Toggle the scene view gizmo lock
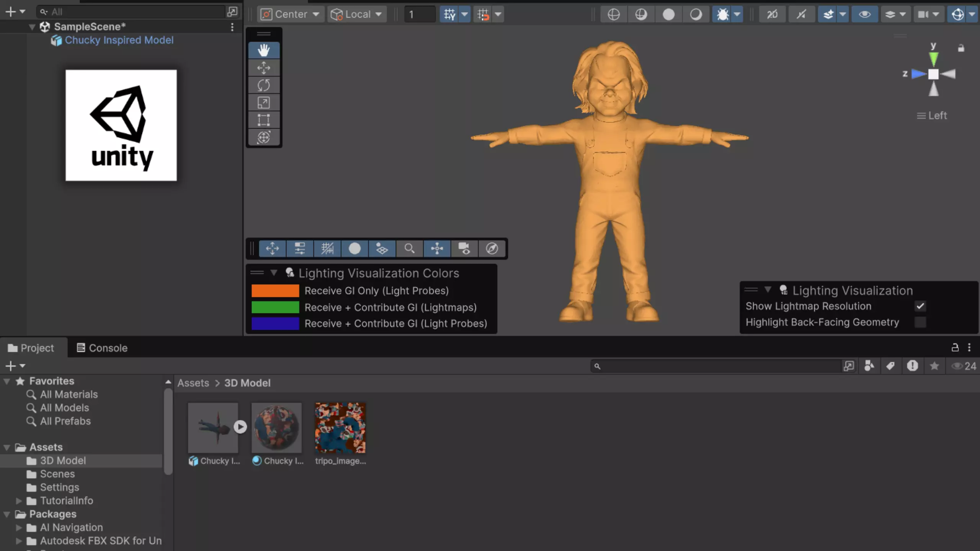This screenshot has width=980, height=551. (961, 48)
